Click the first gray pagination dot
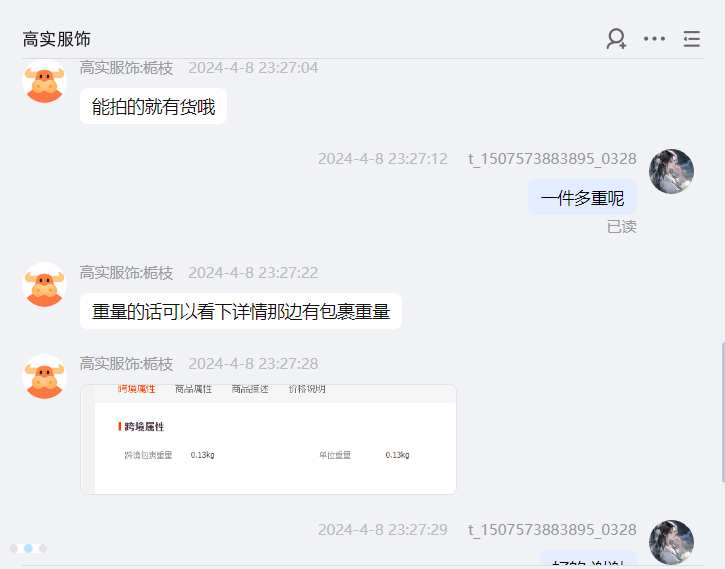 point(14,548)
